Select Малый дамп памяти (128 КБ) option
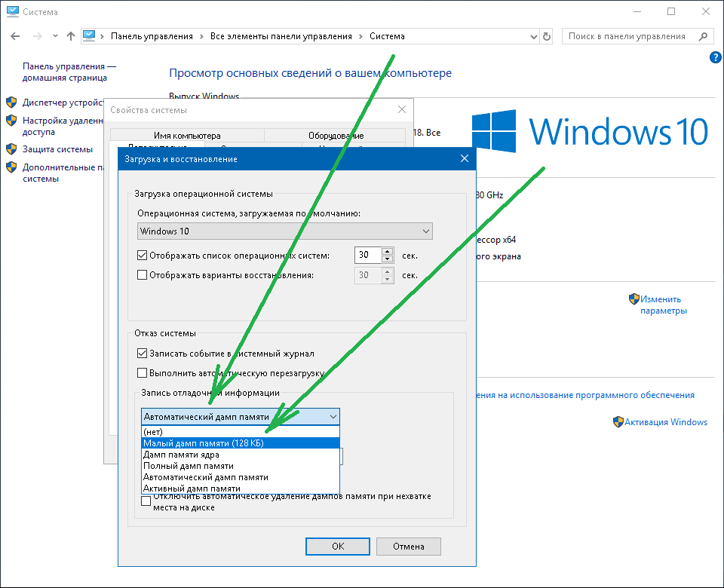The height and width of the screenshot is (588, 724). [204, 443]
